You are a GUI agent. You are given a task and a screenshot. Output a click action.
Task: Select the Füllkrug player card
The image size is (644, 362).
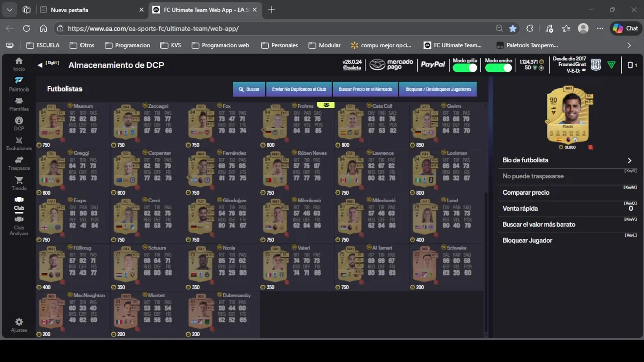[73, 267]
